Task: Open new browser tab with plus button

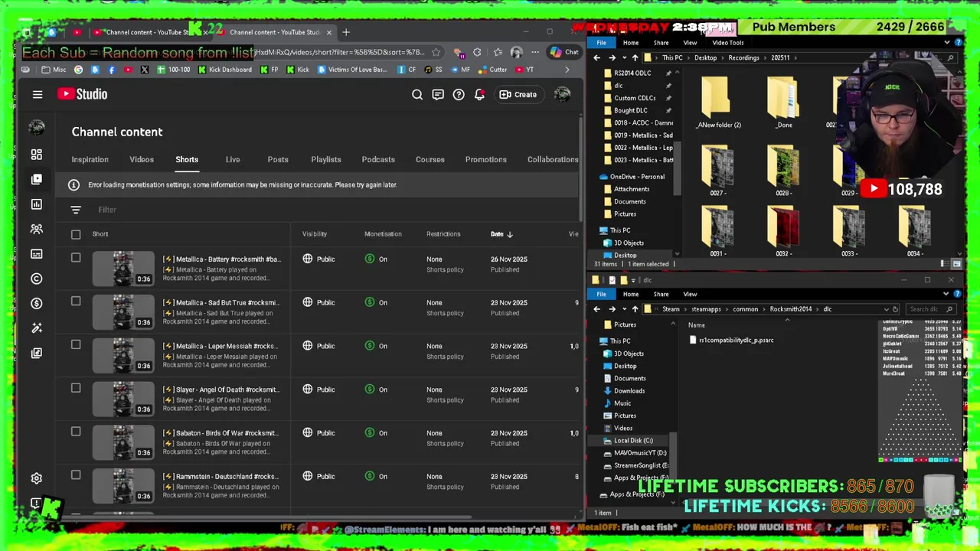Action: click(346, 32)
